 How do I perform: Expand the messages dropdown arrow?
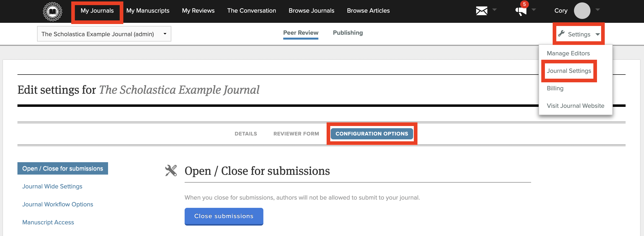coord(494,10)
